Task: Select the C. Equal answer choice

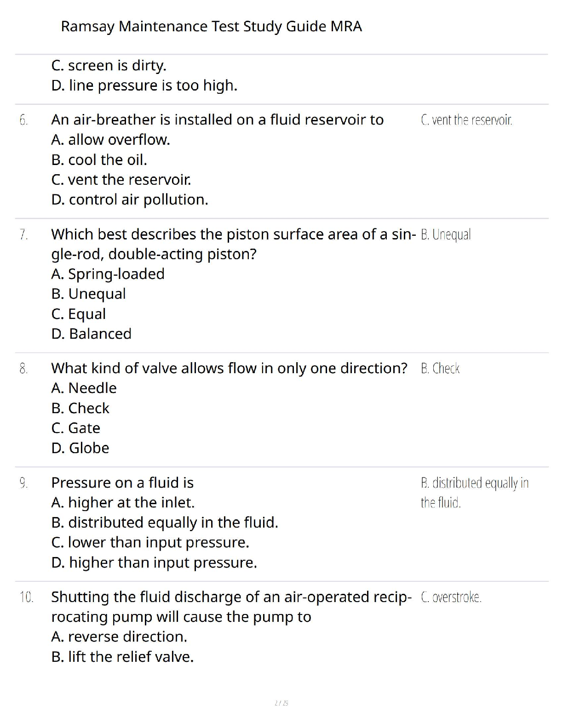Action: [x=79, y=314]
